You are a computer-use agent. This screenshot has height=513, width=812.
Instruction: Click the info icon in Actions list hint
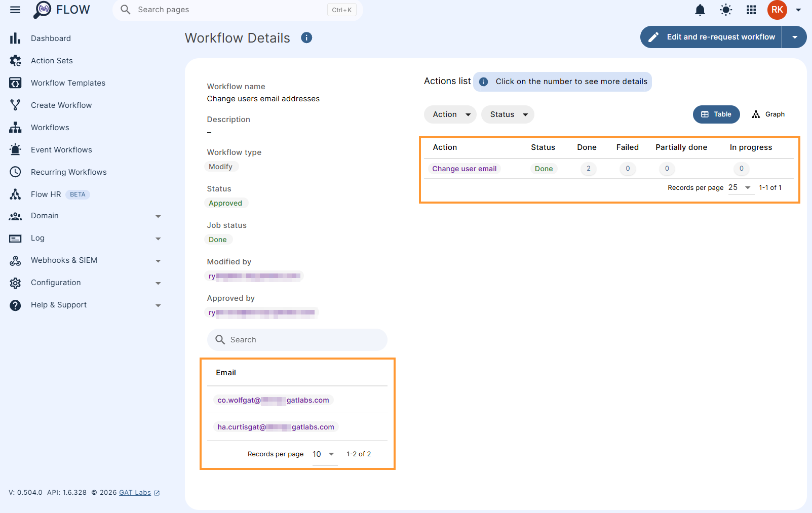(483, 82)
